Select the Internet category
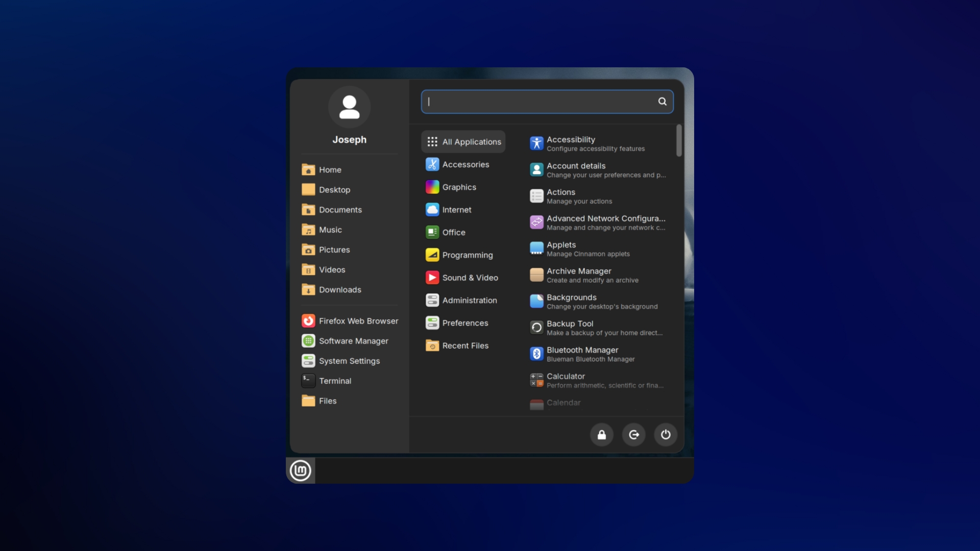The width and height of the screenshot is (980, 551). point(463,210)
